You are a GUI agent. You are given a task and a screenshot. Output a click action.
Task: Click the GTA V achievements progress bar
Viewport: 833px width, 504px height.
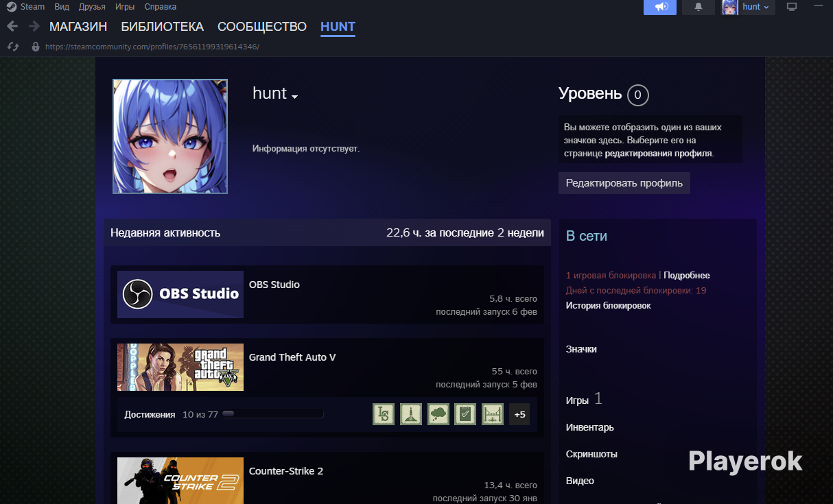pyautogui.click(x=272, y=414)
